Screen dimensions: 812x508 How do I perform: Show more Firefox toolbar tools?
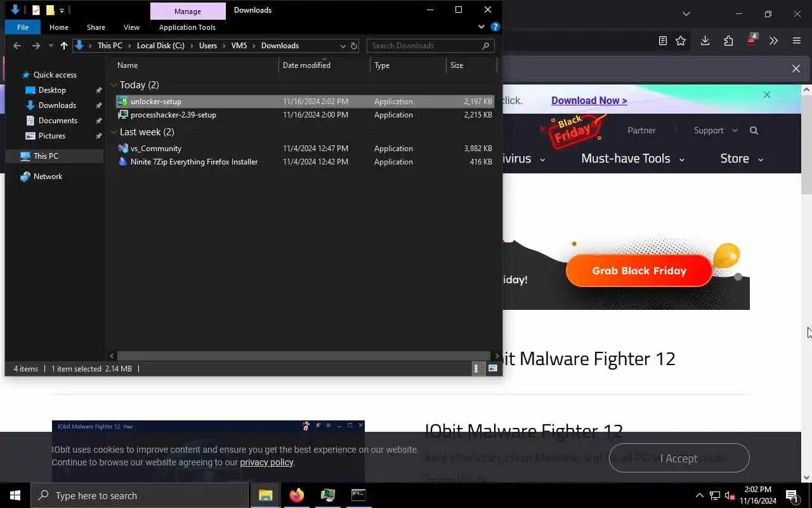point(773,41)
